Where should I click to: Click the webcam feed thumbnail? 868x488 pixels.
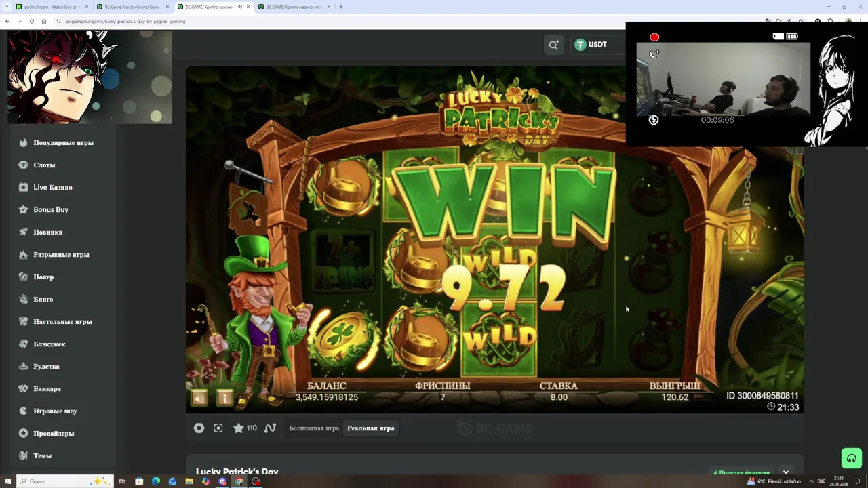point(723,80)
